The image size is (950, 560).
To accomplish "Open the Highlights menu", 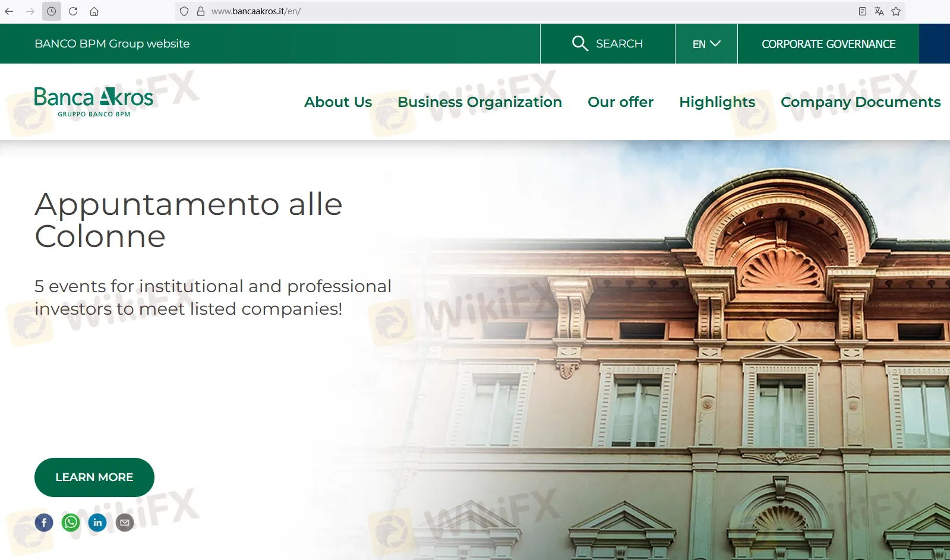I will (x=717, y=102).
